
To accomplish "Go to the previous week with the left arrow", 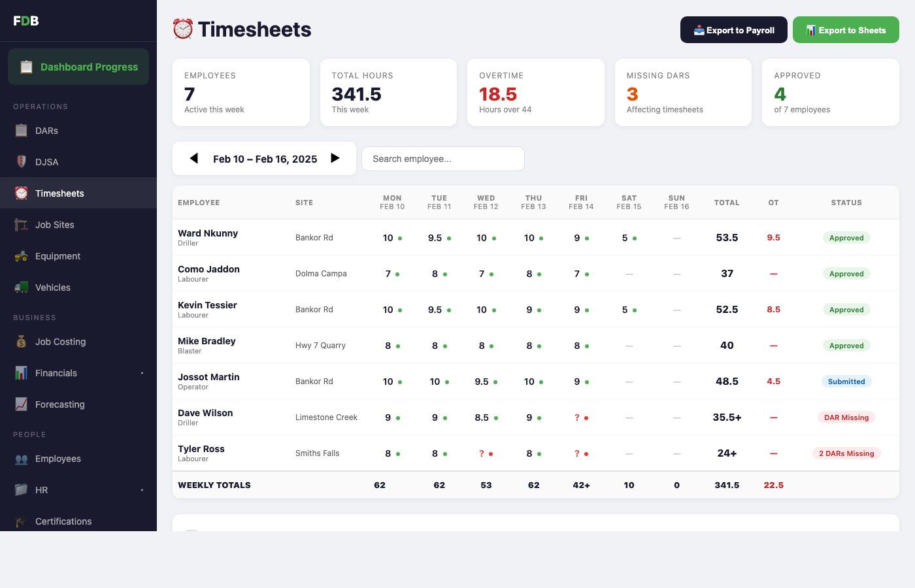I will pos(194,158).
